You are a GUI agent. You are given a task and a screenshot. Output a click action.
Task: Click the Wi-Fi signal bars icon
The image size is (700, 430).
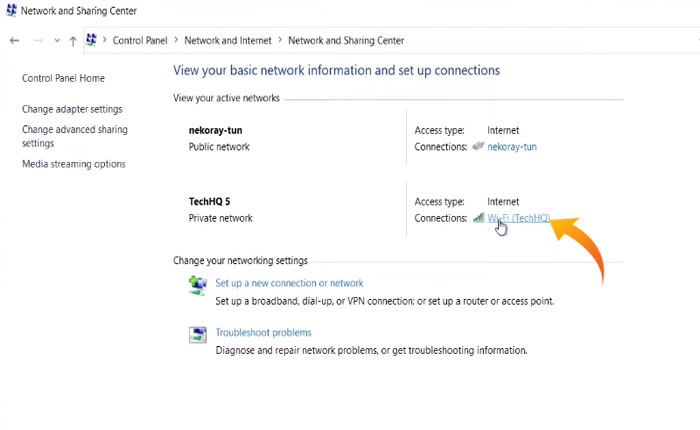[478, 218]
